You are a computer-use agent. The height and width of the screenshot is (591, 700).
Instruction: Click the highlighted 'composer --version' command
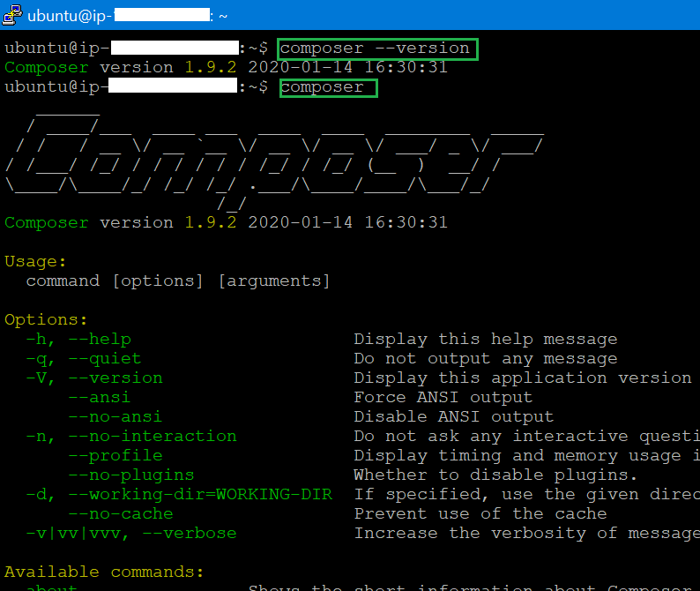coord(378,49)
